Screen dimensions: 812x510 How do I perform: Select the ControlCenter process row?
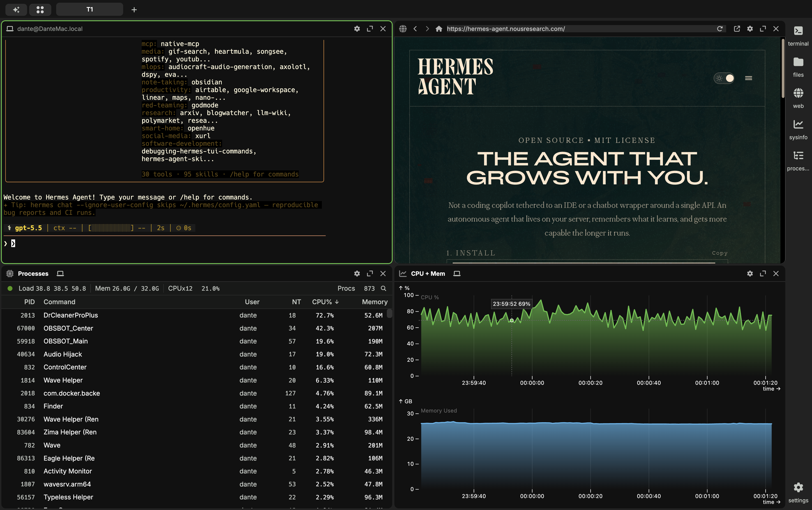[x=194, y=367]
